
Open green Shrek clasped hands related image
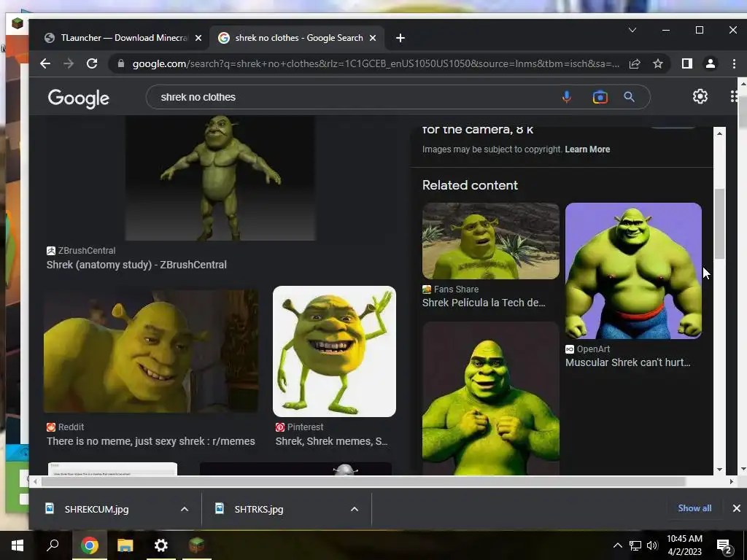[x=491, y=399]
